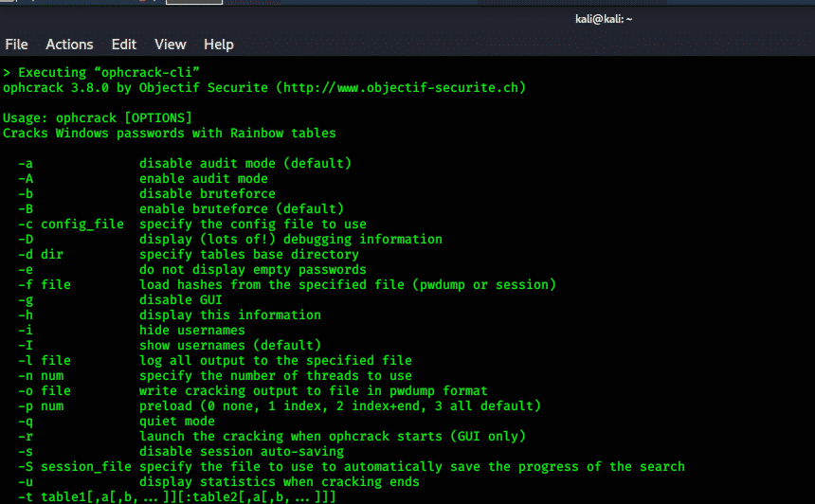815x504 pixels.
Task: Open the Help menu
Action: [218, 45]
